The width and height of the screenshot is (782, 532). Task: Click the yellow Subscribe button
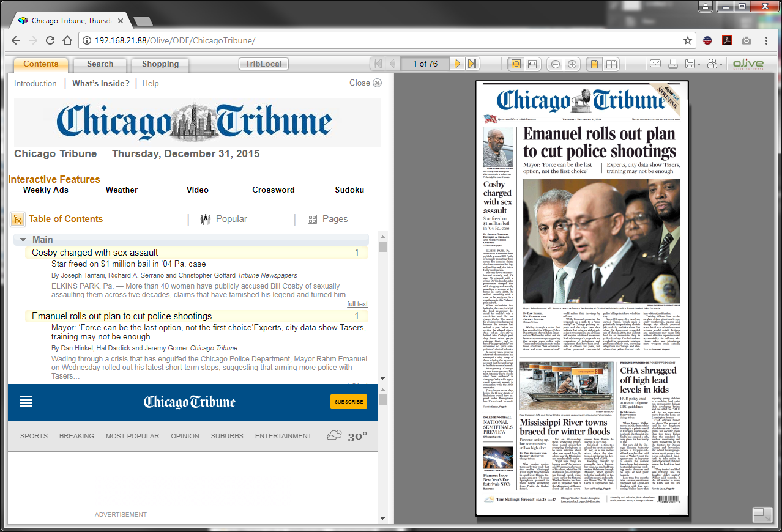click(x=349, y=402)
